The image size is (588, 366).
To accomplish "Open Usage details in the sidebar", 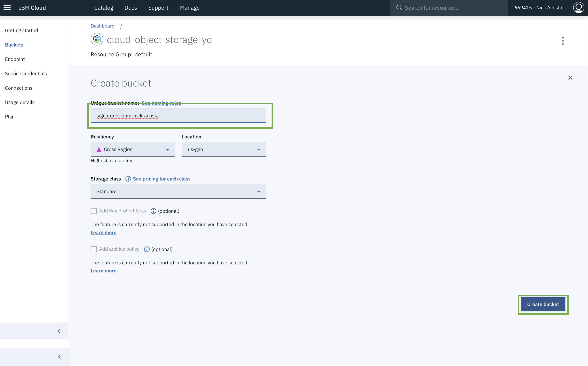I will [x=20, y=102].
